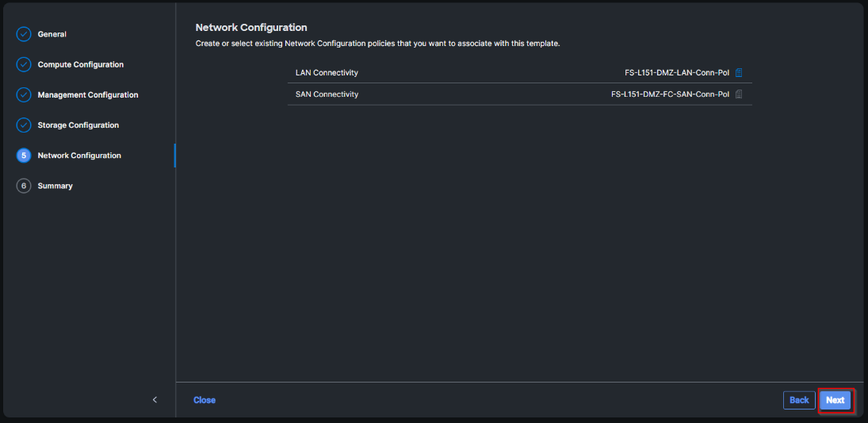Open the Summary step label
Viewport: 868px width, 423px height.
pyautogui.click(x=55, y=186)
